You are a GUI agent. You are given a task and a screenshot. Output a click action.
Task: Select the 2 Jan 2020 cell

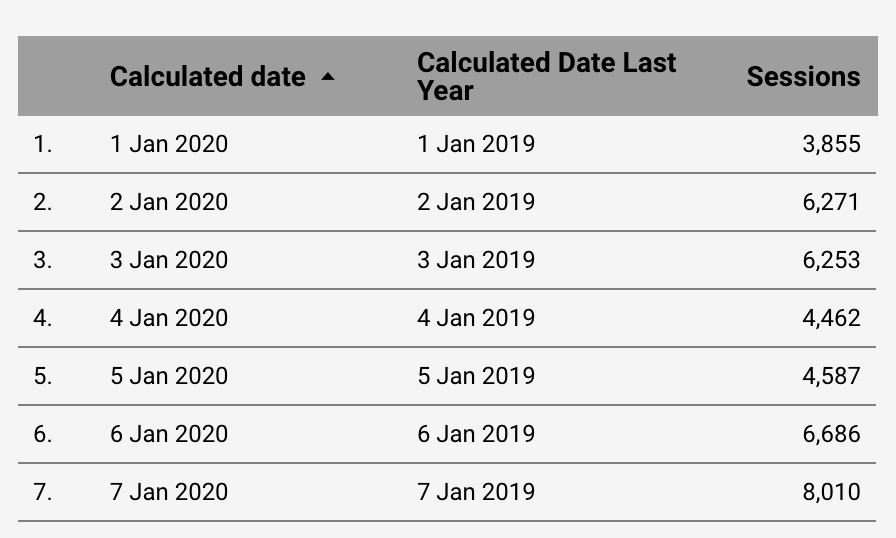(169, 202)
